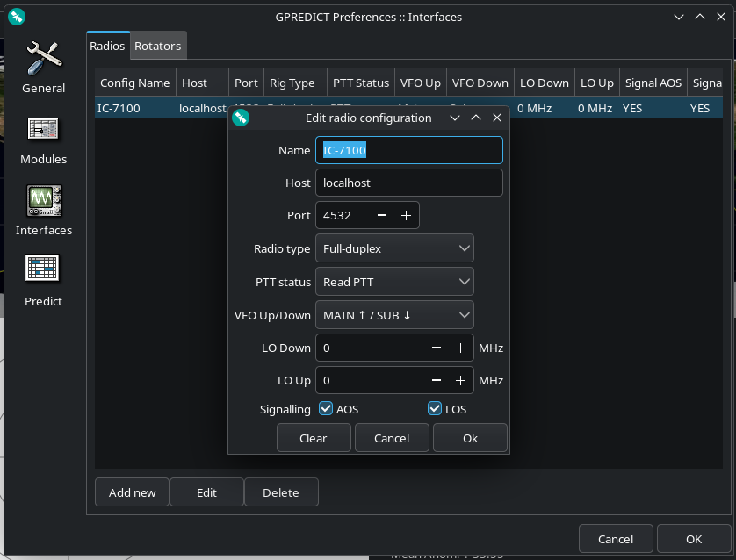Toggle the LOS signalling checkbox
Viewport: 736px width, 560px height.
pos(435,408)
